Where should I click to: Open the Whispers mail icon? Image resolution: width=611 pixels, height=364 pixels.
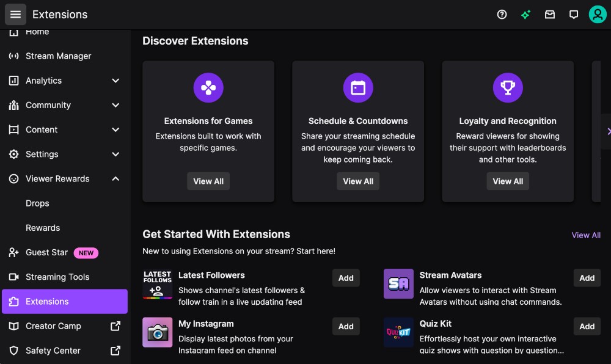550,14
